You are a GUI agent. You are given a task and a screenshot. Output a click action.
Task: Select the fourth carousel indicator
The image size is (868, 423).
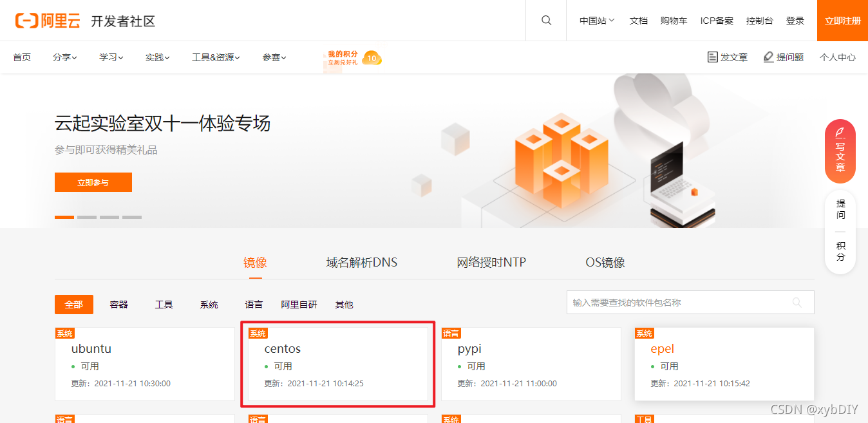(132, 217)
